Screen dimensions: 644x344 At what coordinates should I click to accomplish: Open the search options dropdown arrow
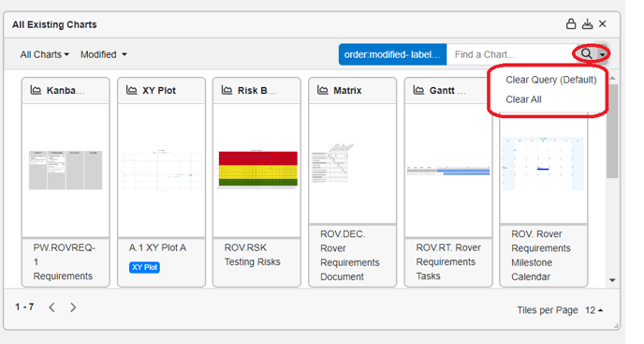coord(602,54)
